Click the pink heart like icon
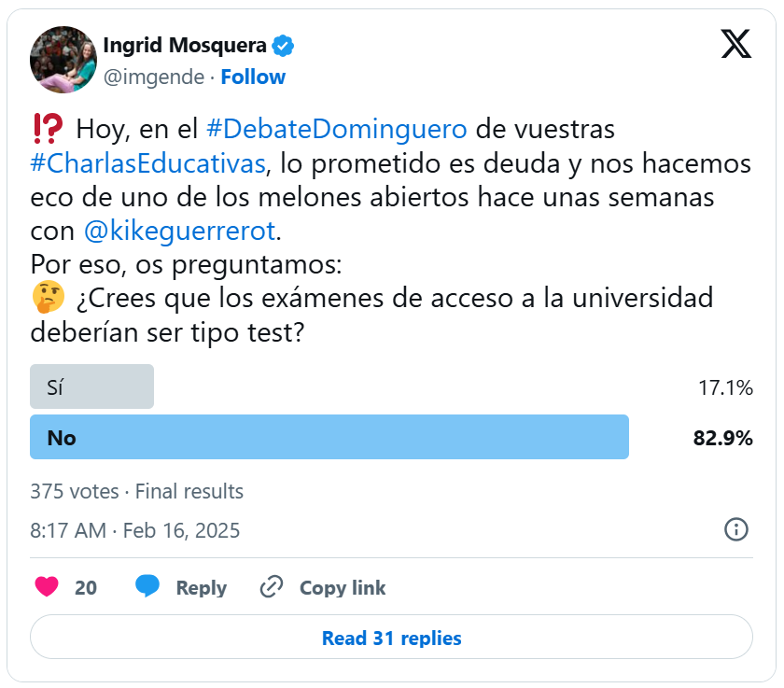 [47, 587]
